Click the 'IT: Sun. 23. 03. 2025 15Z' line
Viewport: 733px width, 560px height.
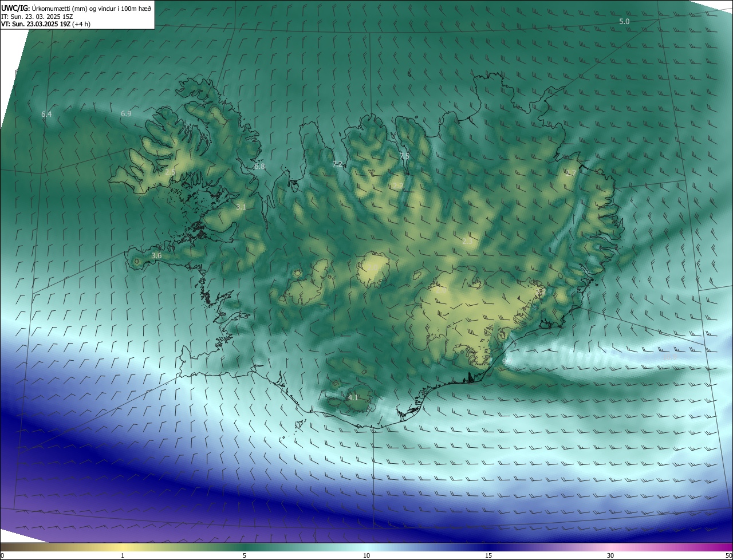37,17
